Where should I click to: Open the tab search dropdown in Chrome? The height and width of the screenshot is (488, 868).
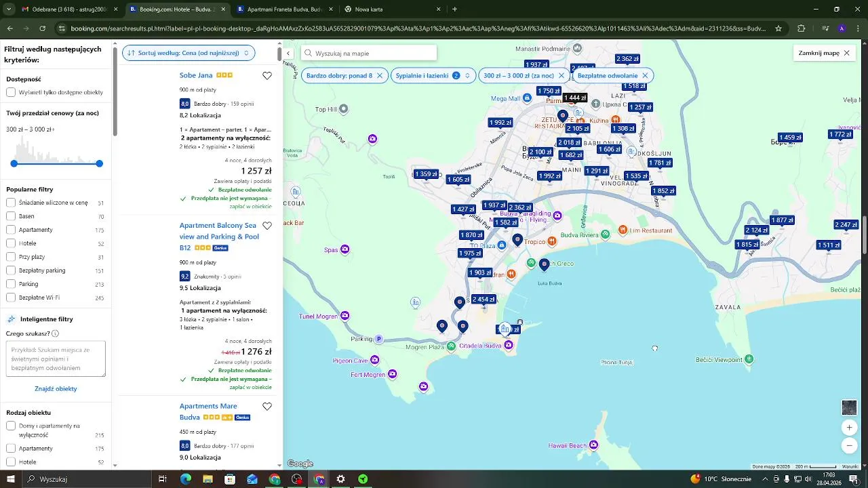coord(9,9)
